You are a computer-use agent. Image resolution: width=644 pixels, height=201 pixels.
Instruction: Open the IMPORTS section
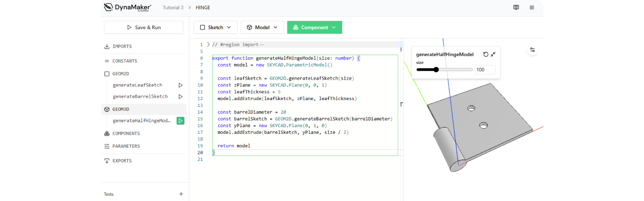122,47
